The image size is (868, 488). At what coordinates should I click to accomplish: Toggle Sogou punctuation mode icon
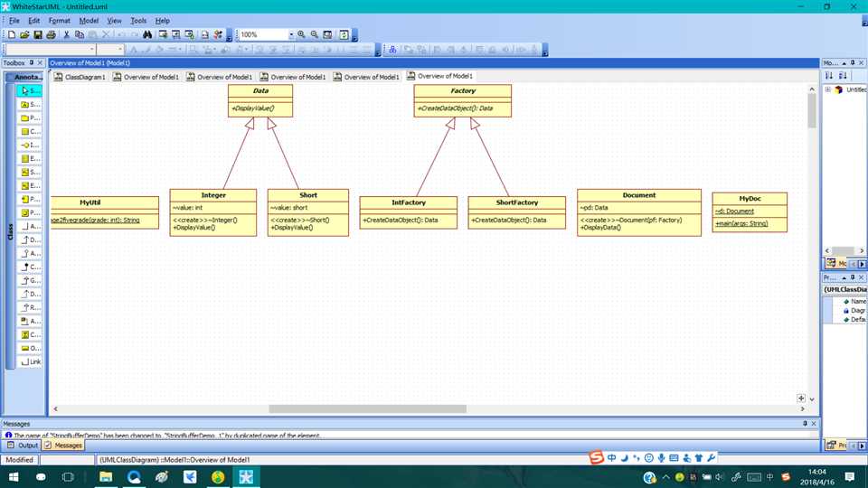pos(636,457)
